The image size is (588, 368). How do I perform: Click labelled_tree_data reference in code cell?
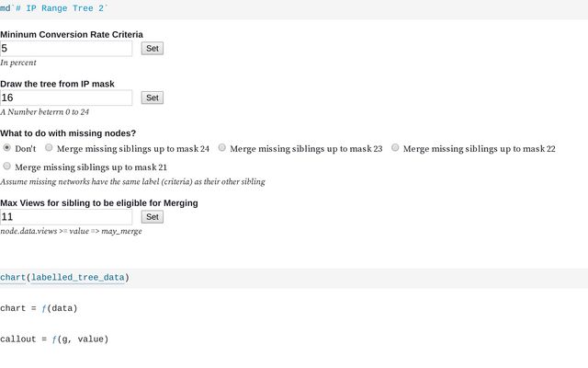click(77, 278)
